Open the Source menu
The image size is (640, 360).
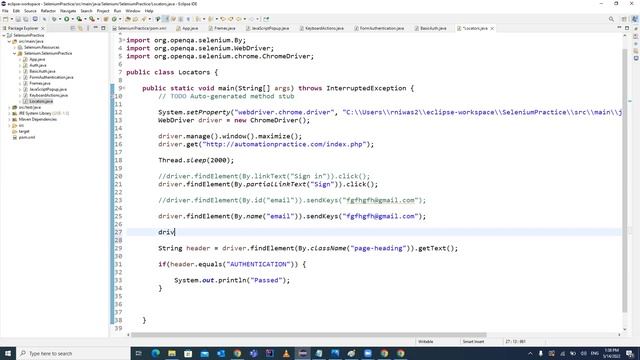(x=30, y=11)
